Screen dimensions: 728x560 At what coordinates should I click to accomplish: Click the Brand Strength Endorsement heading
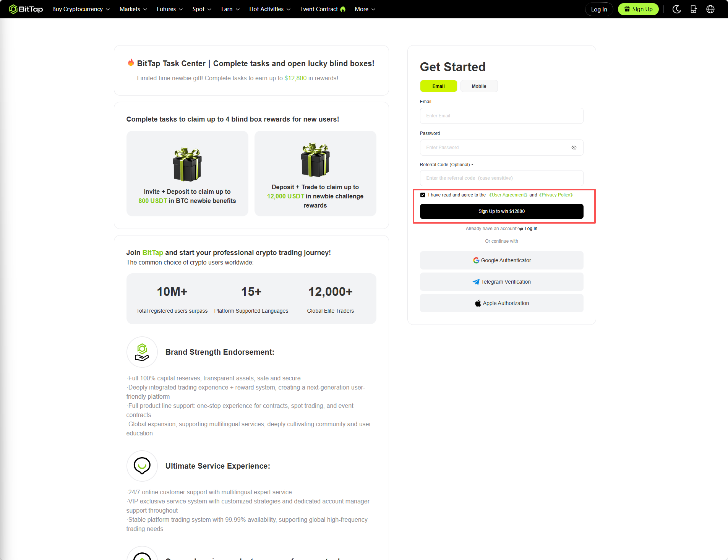click(x=220, y=352)
